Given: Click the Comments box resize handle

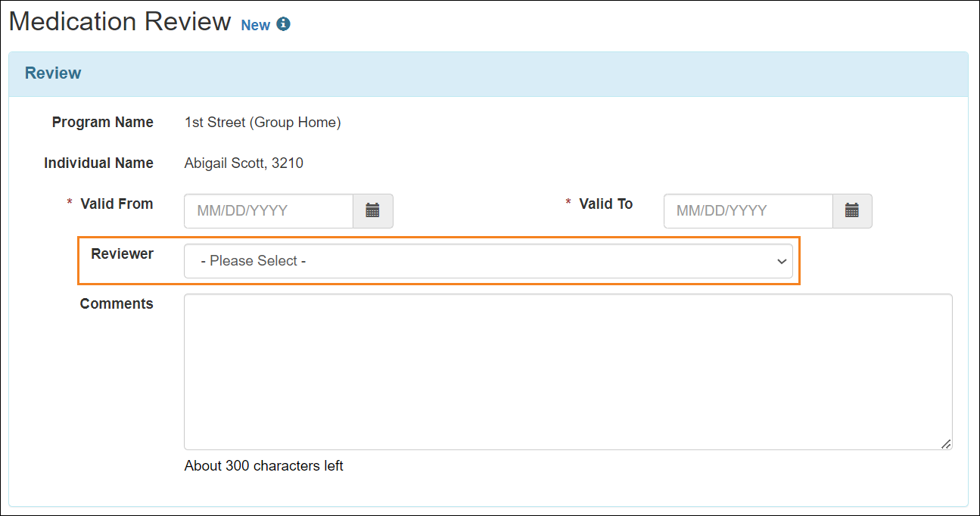Looking at the screenshot, I should coord(946,444).
